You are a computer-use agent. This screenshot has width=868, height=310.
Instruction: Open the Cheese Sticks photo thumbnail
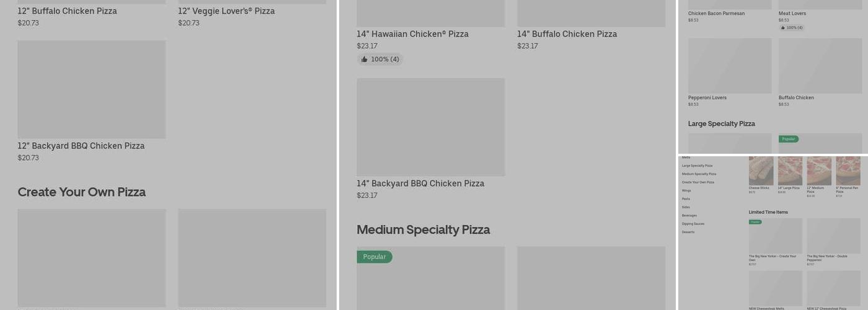pyautogui.click(x=761, y=170)
